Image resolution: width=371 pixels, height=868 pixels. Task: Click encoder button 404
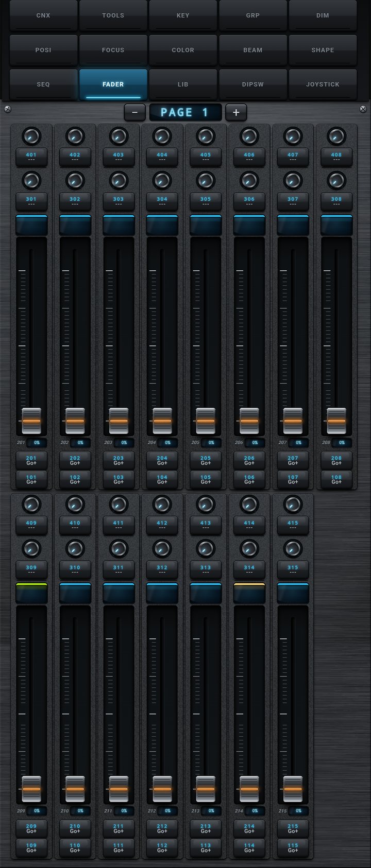pos(162,157)
